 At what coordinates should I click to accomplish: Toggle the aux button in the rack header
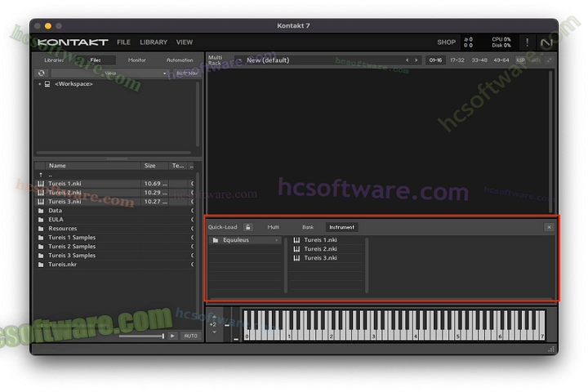tap(537, 60)
